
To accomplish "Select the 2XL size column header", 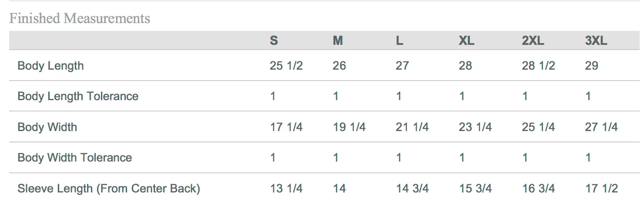I will coord(533,41).
